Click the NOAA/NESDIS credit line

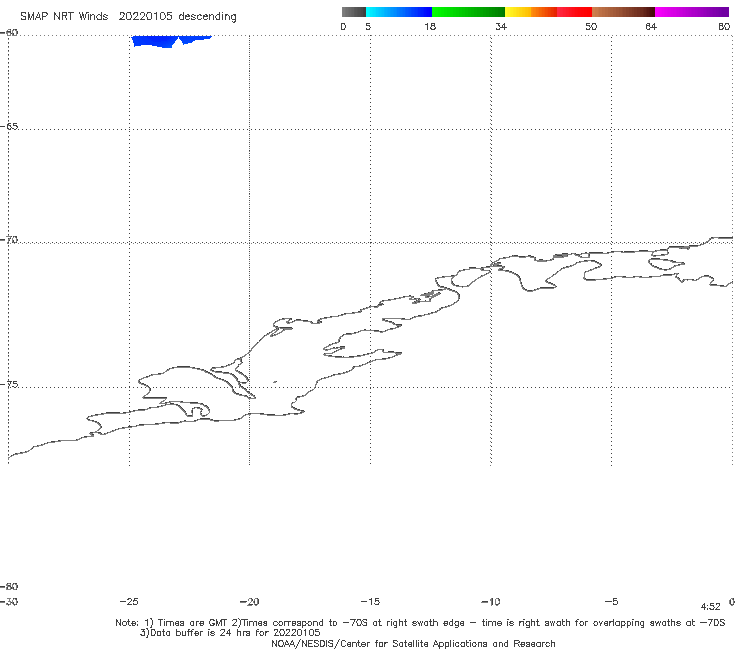413,644
